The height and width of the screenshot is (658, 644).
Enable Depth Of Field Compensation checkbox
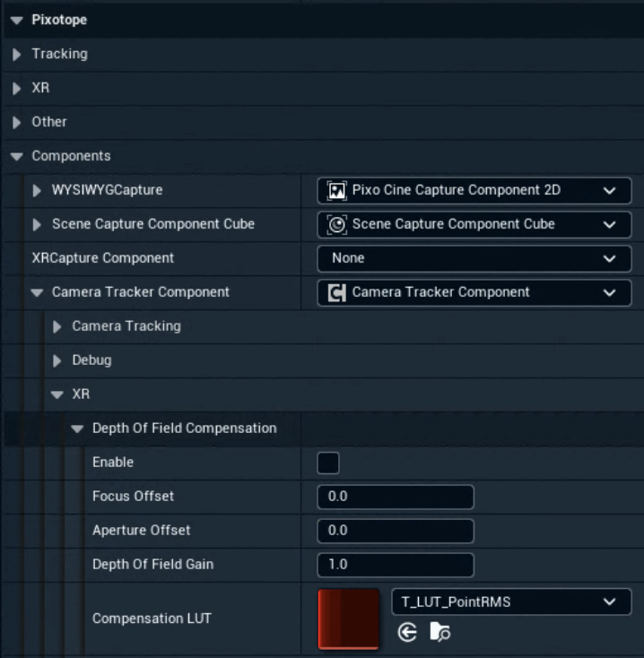[x=328, y=463]
